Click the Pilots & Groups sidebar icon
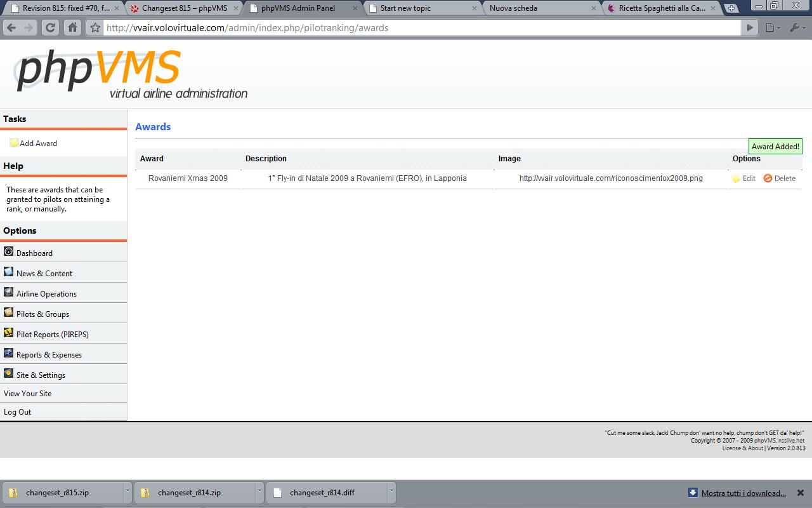 [8, 312]
